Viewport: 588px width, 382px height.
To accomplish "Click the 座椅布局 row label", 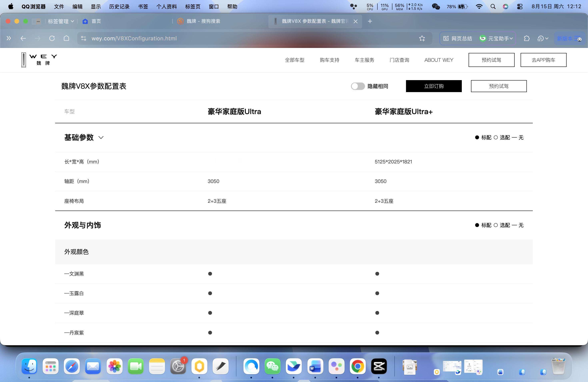I will tap(74, 201).
